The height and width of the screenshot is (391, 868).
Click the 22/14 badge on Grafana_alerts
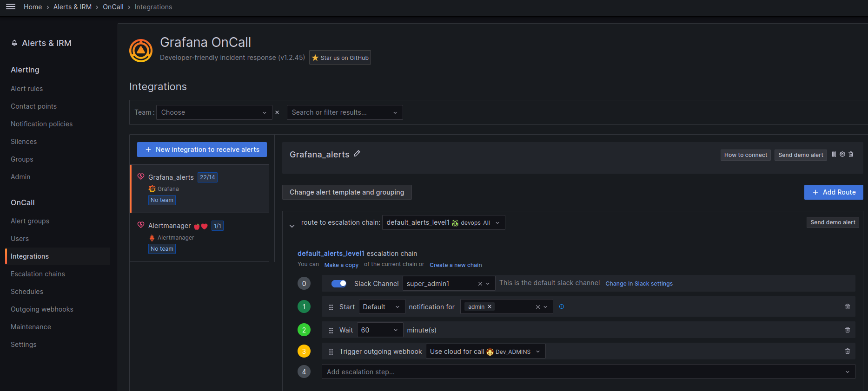coord(207,177)
